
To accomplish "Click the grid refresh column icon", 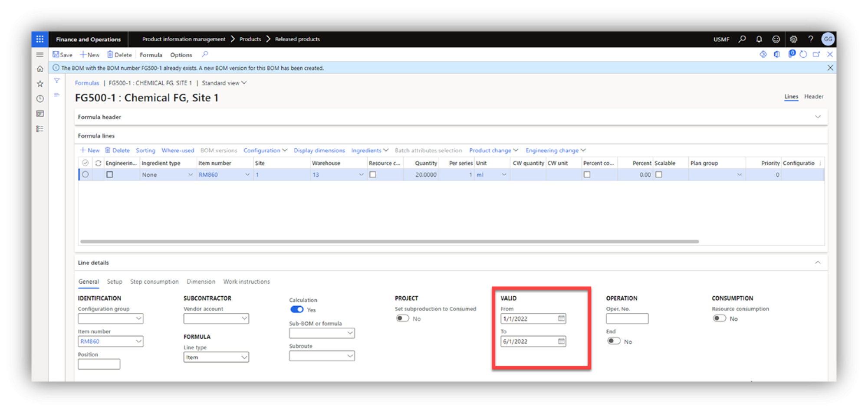I will point(98,163).
